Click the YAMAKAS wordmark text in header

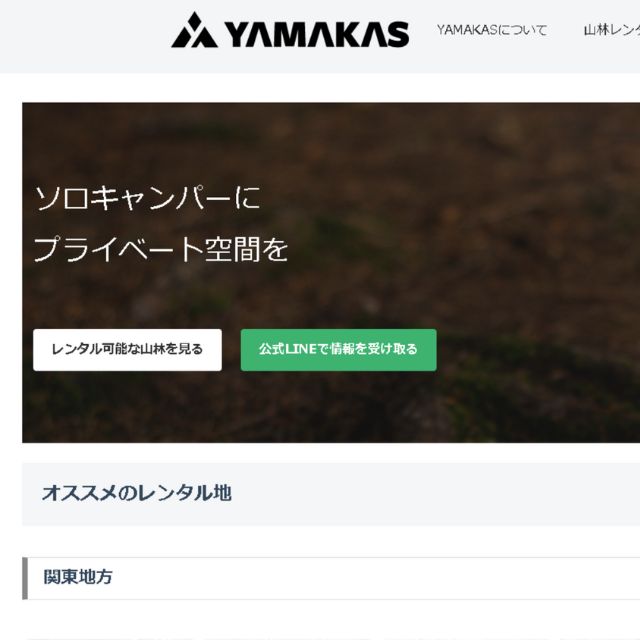(x=316, y=34)
